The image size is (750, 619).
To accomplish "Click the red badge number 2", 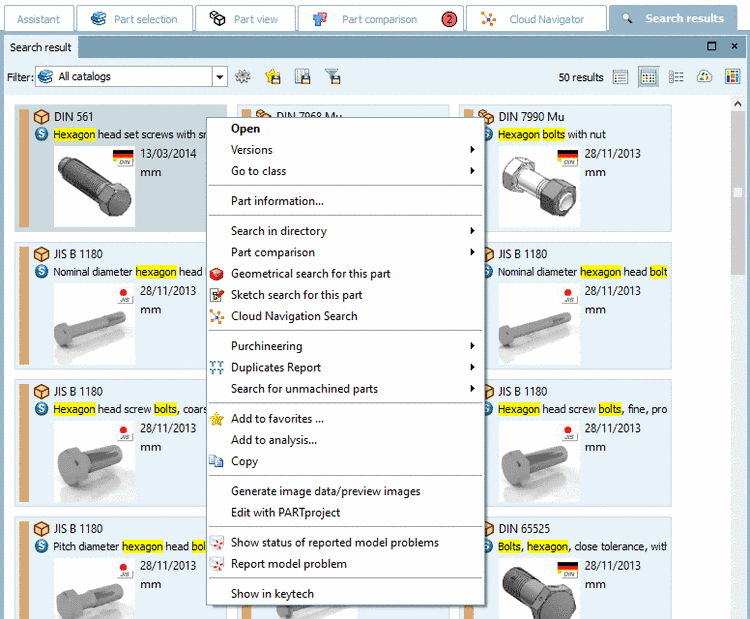I will point(449,19).
